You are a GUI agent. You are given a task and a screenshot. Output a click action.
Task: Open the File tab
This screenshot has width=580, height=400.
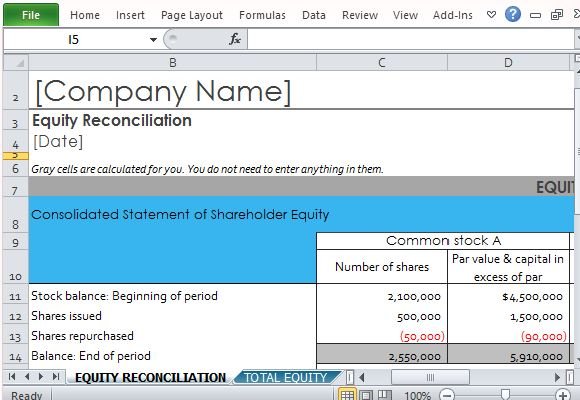(31, 15)
